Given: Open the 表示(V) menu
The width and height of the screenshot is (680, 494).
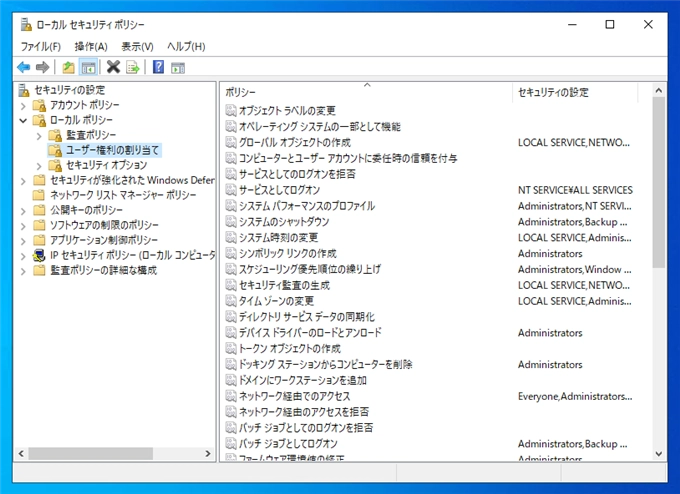Looking at the screenshot, I should click(137, 46).
